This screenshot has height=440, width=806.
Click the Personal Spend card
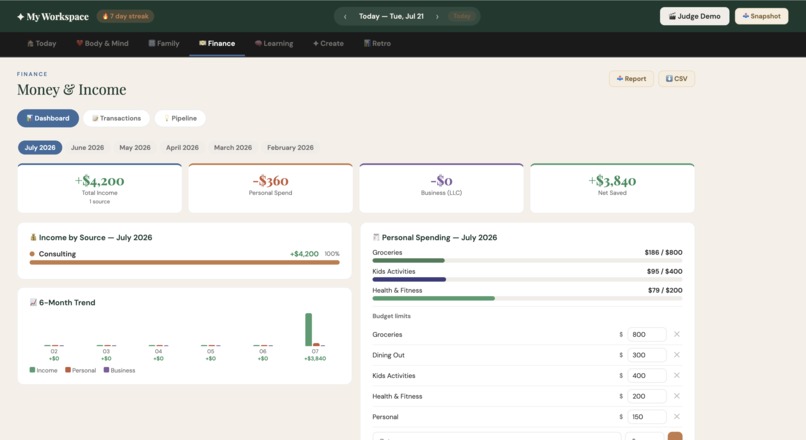[x=270, y=188]
